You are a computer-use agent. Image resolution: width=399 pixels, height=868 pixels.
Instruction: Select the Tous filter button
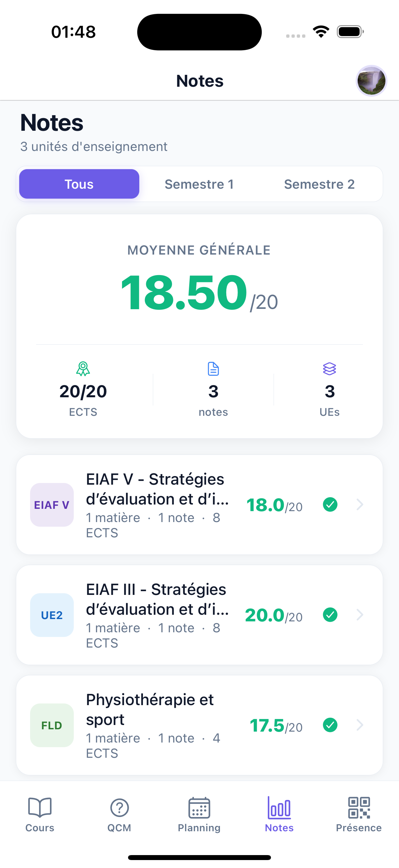click(x=79, y=184)
